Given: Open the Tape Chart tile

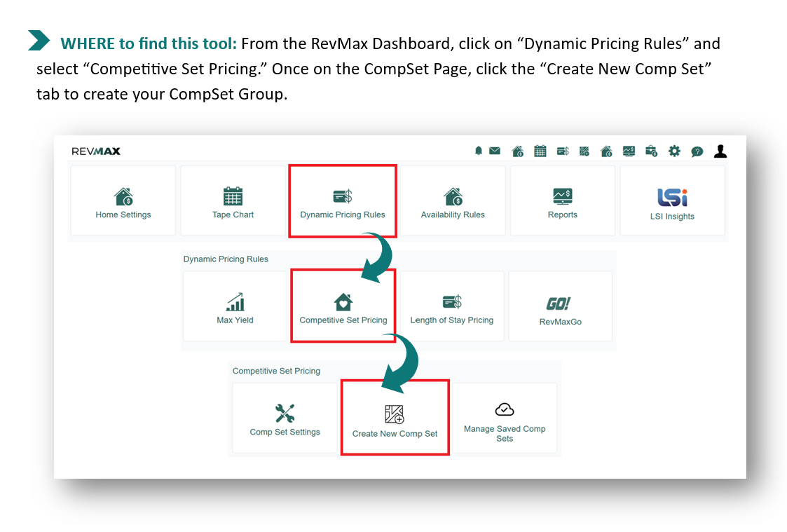Looking at the screenshot, I should (x=233, y=200).
